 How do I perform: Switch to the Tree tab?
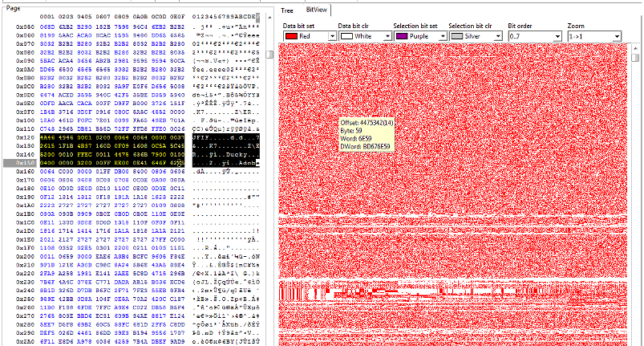(x=287, y=10)
